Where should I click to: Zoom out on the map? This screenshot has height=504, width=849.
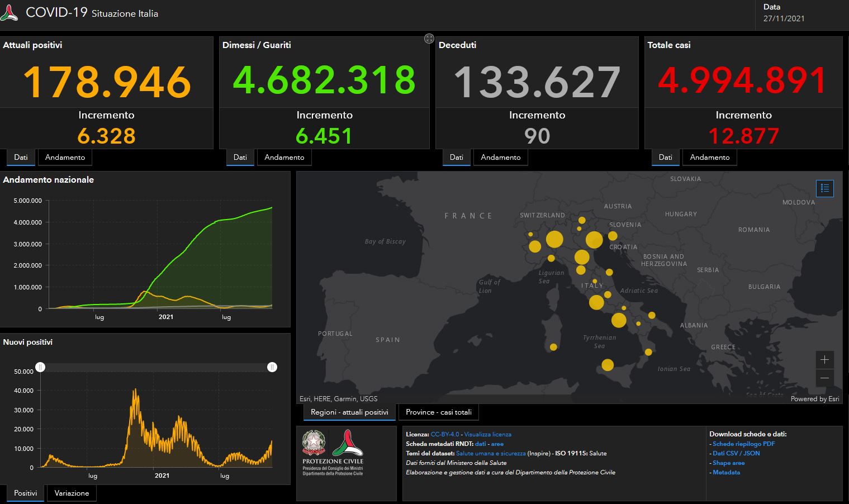pos(824,378)
